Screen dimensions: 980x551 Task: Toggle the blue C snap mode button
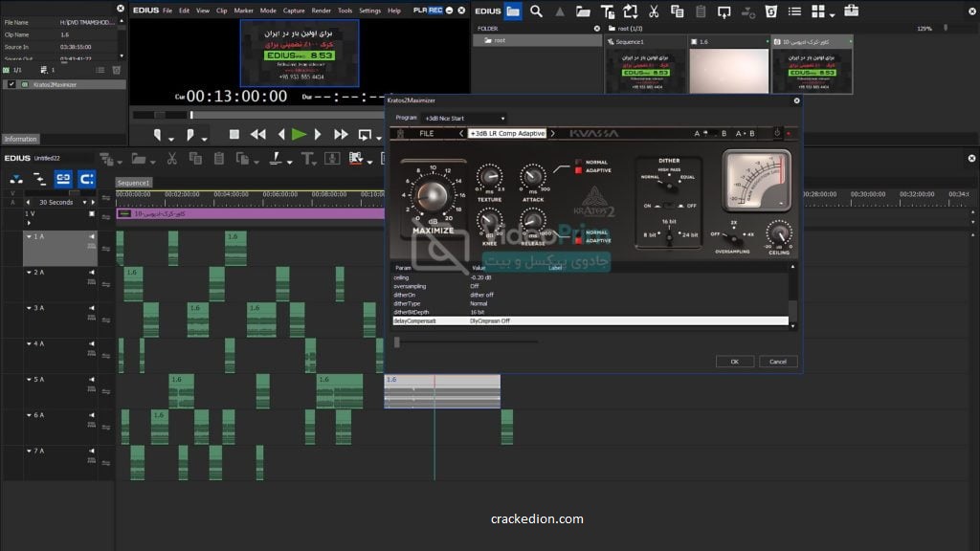87,179
